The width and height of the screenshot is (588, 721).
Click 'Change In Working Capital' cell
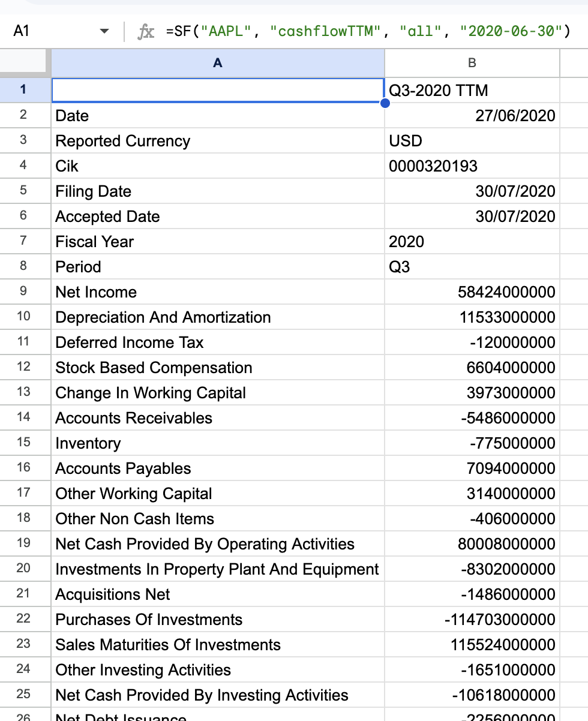coord(218,392)
